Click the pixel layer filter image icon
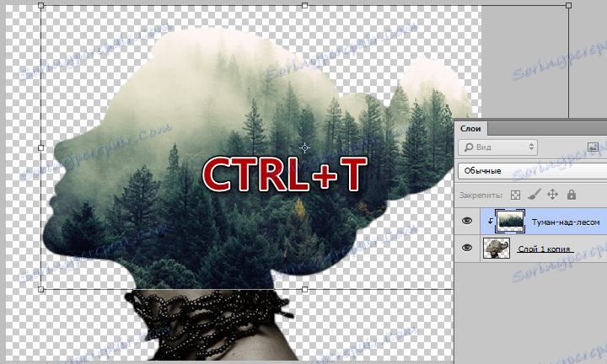This screenshot has width=607, height=364. pos(593,147)
